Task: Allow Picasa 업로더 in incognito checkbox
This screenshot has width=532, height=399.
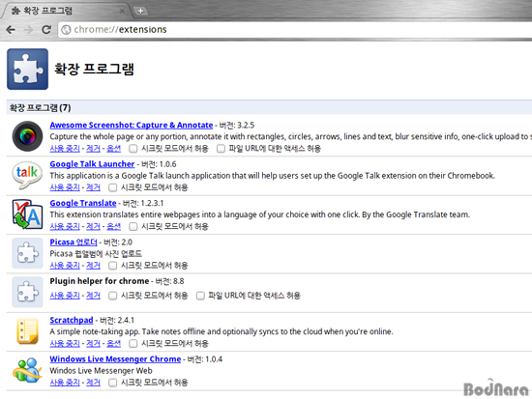Action: (112, 266)
